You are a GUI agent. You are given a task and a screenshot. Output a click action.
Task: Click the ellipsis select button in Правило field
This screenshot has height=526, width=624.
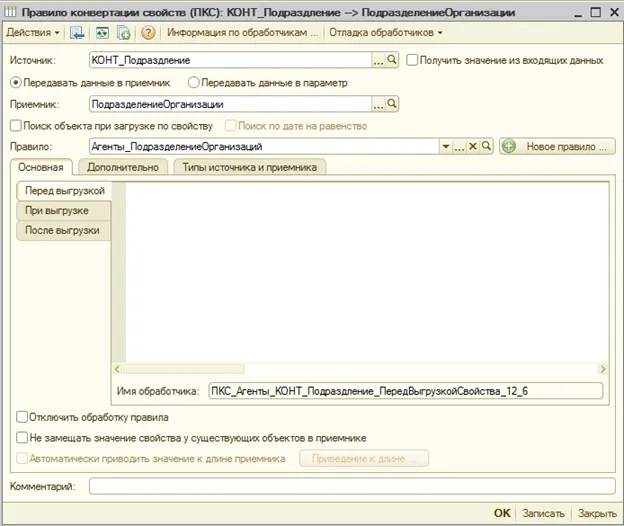pos(459,146)
